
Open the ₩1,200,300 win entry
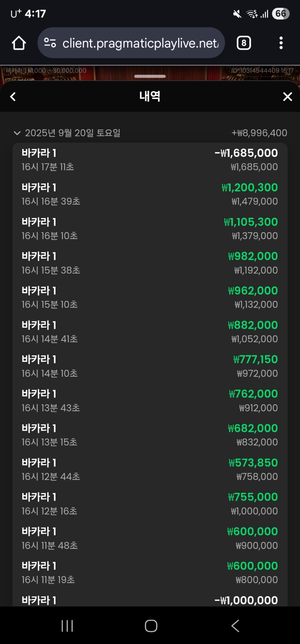coord(150,194)
